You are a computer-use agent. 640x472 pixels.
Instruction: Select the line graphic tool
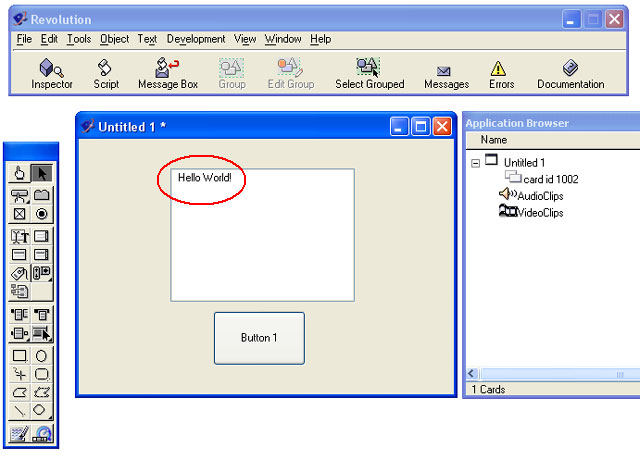coord(19,410)
